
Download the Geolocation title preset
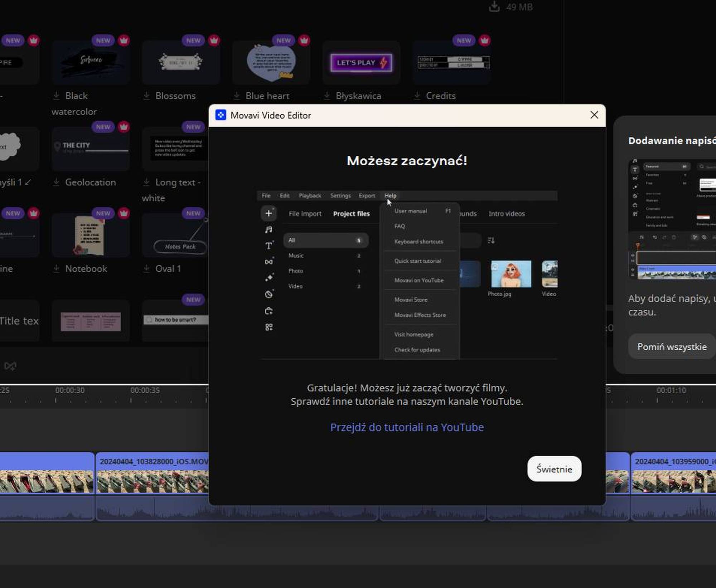click(x=57, y=182)
